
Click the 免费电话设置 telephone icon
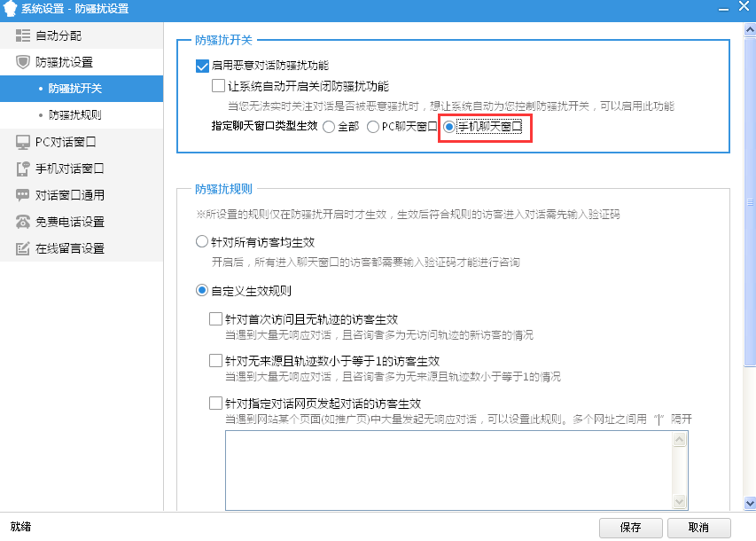[x=23, y=222]
